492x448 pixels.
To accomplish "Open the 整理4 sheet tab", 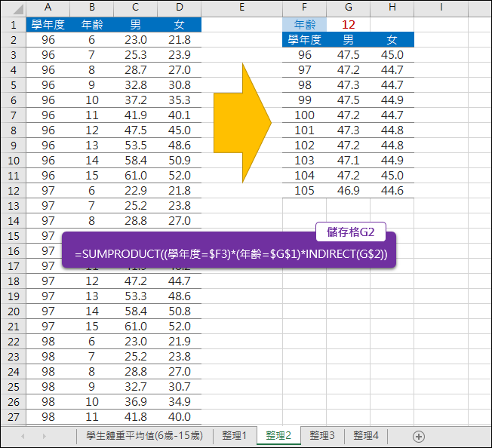I will click(366, 435).
